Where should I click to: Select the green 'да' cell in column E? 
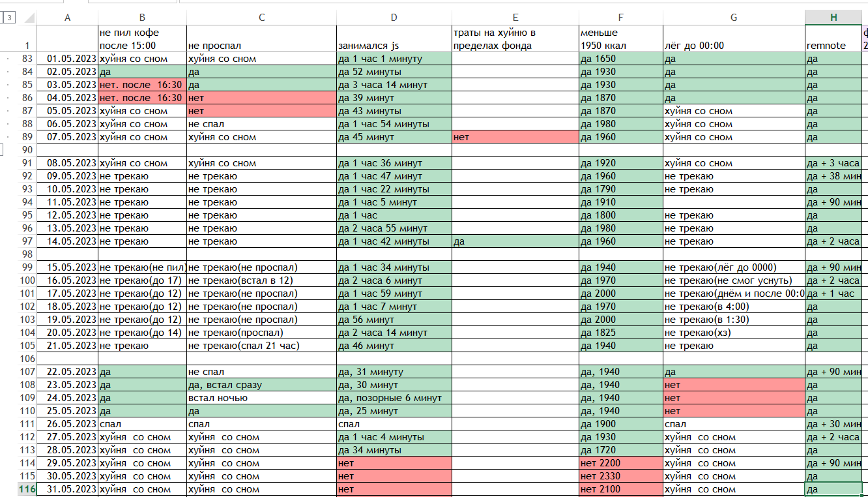515,241
